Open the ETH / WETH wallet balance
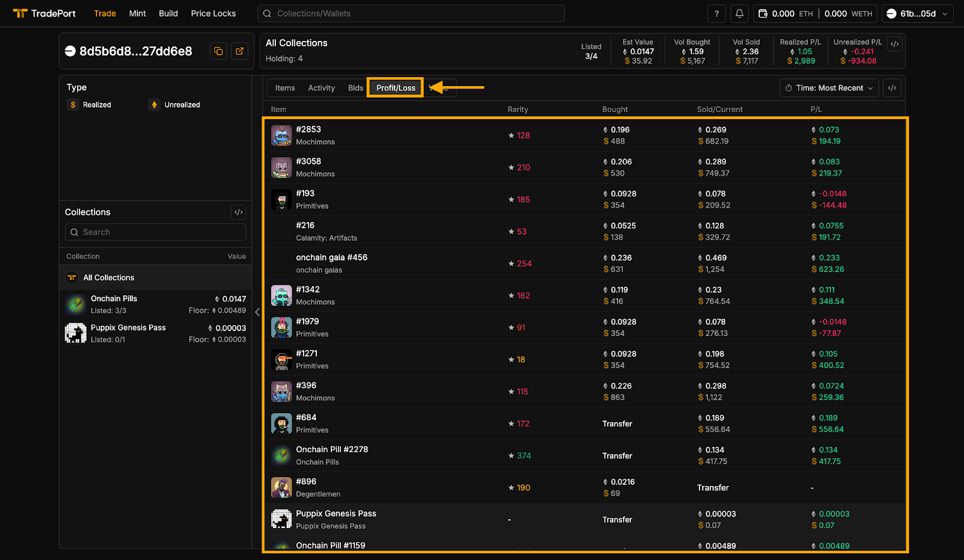The width and height of the screenshot is (964, 560). point(815,13)
